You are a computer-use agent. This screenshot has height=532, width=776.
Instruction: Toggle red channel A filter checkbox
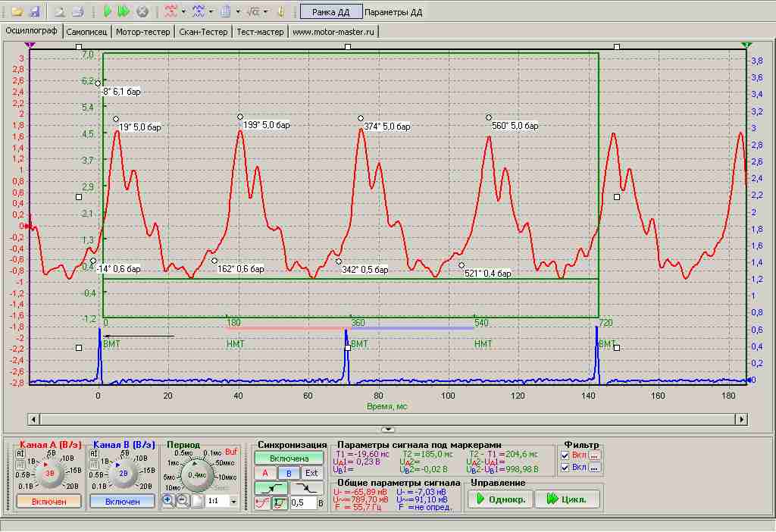click(x=565, y=455)
